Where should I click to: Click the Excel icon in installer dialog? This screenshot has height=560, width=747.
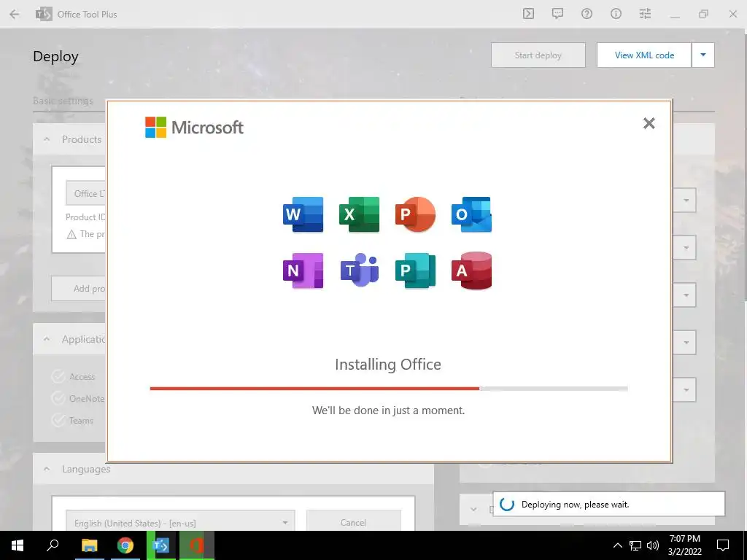coord(359,214)
